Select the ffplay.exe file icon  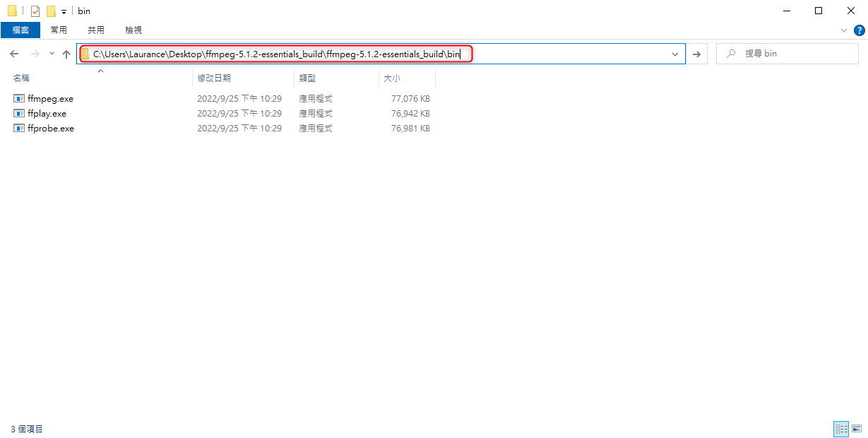[x=19, y=114]
